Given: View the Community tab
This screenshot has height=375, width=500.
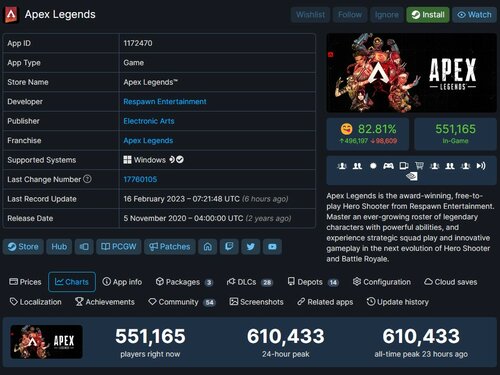Looking at the screenshot, I should point(182,302).
